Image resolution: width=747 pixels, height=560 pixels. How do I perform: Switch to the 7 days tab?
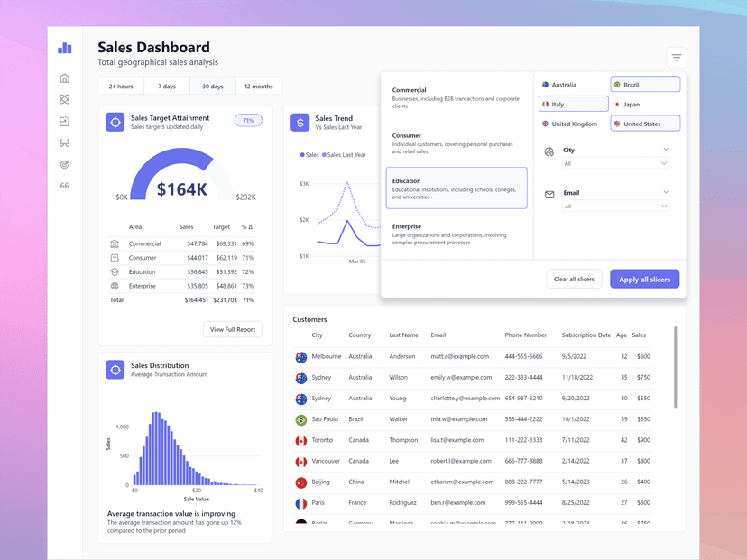click(167, 86)
